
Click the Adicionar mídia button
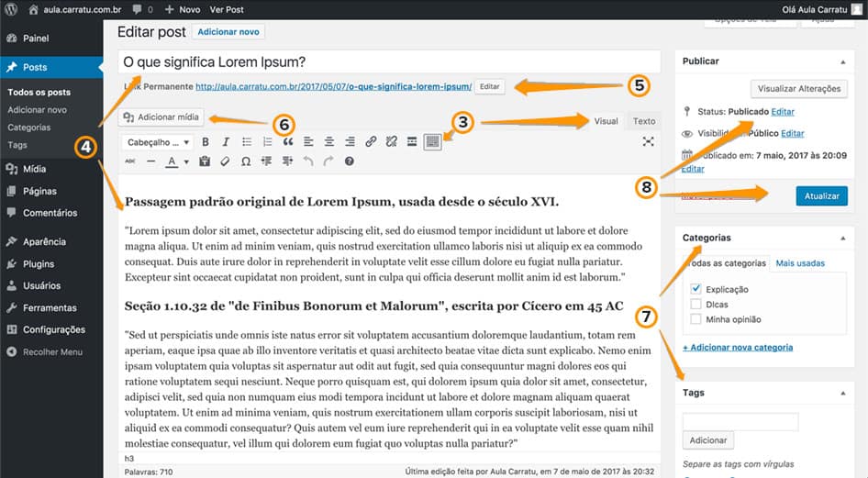161,117
